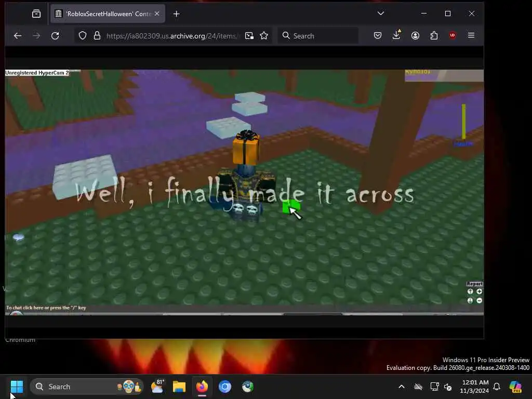Launch Copilot preview from taskbar
The width and height of the screenshot is (532, 399).
516,387
